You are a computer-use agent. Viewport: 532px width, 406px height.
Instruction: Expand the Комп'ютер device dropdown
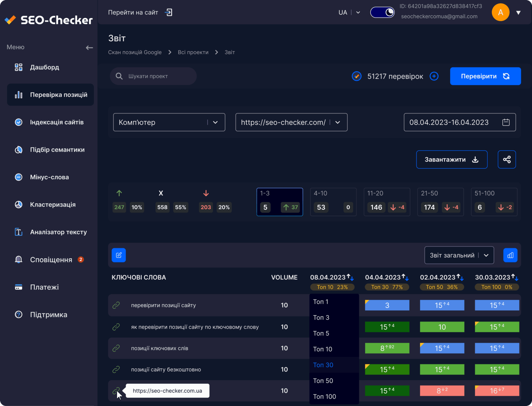point(169,122)
